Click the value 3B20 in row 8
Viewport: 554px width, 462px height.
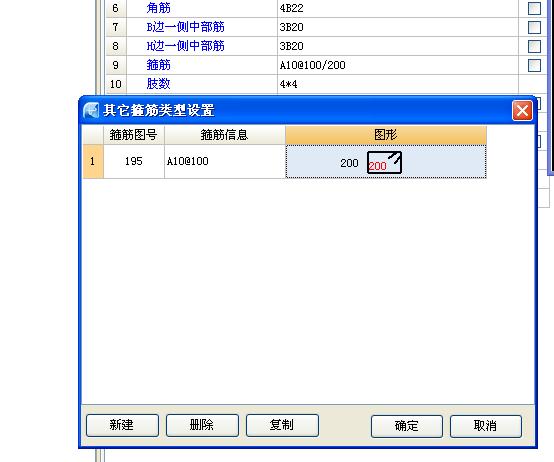pyautogui.click(x=291, y=46)
